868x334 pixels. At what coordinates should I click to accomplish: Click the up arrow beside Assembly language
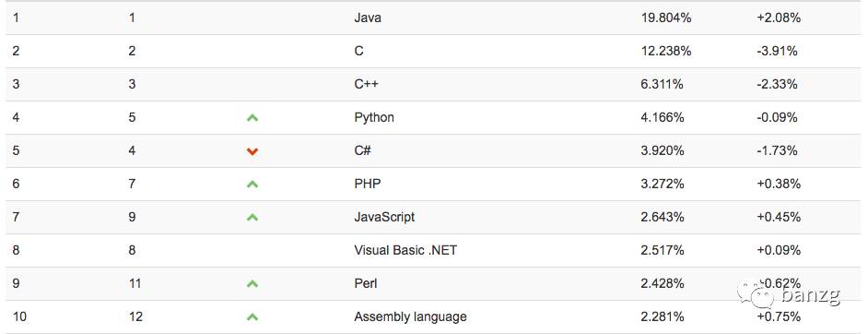coord(252,317)
